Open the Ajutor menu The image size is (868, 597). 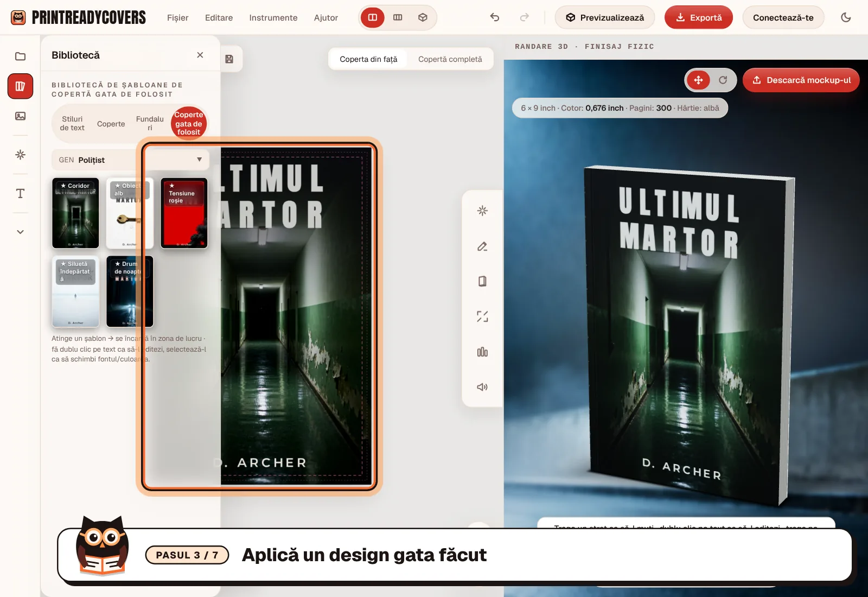pos(326,17)
